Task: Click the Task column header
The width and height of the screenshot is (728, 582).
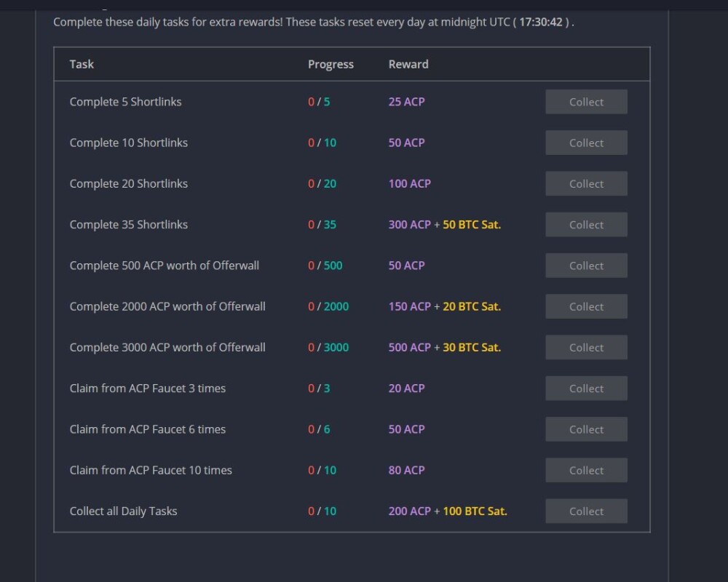Action: pos(82,64)
